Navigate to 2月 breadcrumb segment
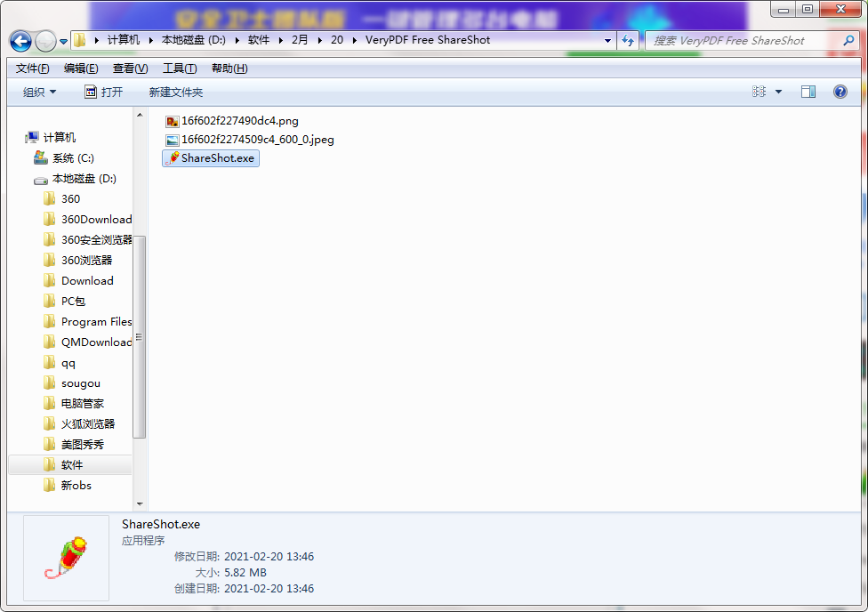Viewport: 868px width, 612px height. click(x=300, y=40)
